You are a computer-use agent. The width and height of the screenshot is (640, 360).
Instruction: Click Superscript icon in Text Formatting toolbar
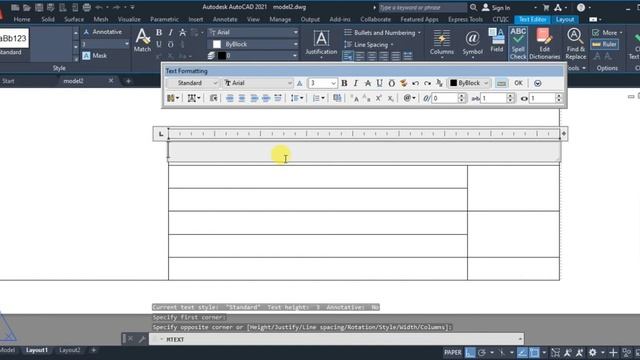point(378,98)
